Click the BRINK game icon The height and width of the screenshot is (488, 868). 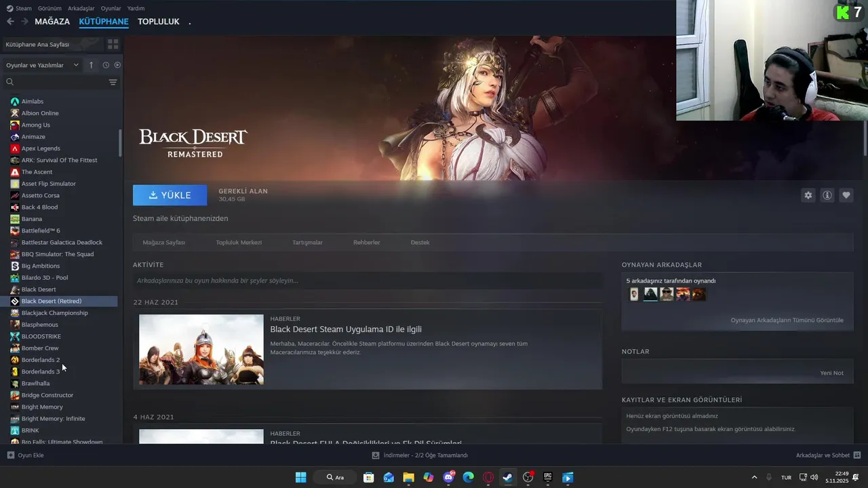[x=15, y=430]
